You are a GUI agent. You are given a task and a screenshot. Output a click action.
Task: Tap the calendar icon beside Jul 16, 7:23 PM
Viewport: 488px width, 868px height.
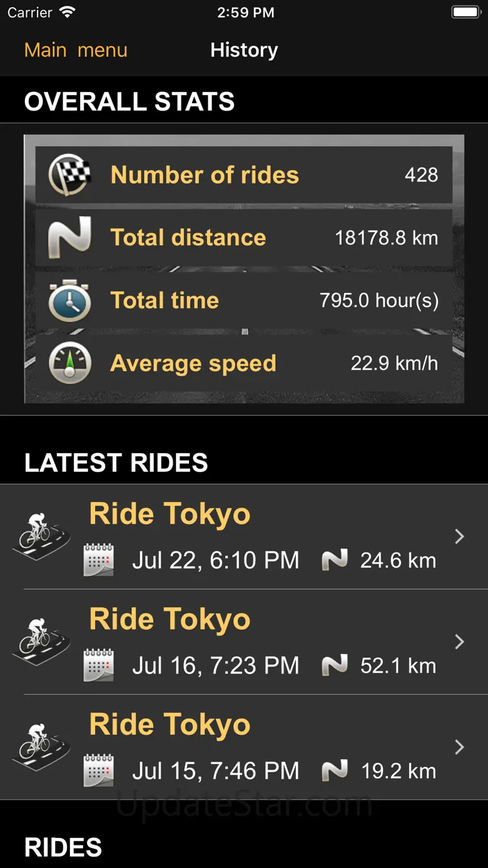99,665
